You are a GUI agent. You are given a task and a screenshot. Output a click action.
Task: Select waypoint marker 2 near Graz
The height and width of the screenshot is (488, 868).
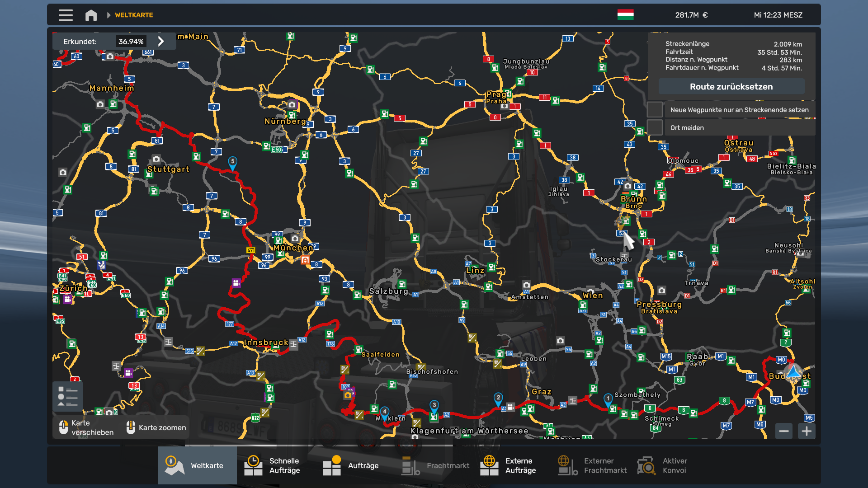(x=498, y=399)
